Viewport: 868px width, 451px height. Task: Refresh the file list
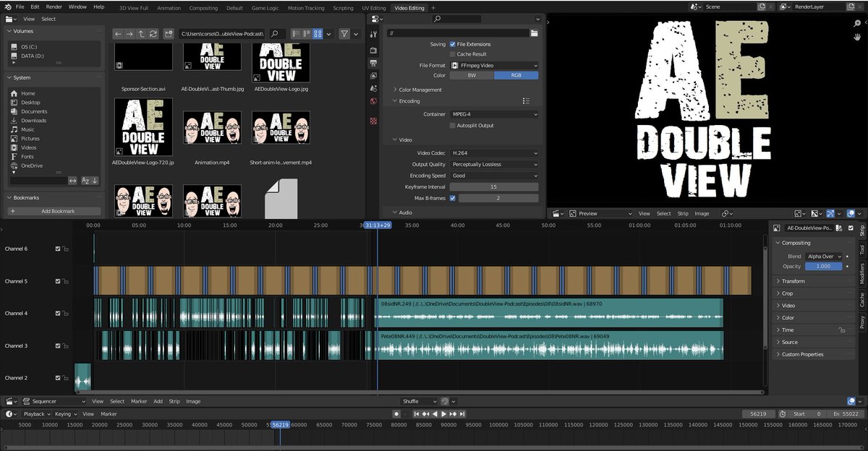click(153, 34)
